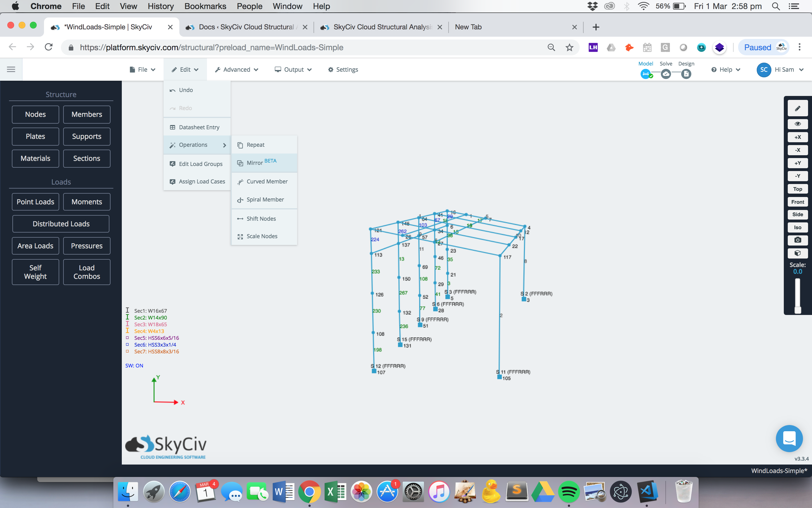The width and height of the screenshot is (812, 508).
Task: Switch to the +X view
Action: (x=798, y=137)
